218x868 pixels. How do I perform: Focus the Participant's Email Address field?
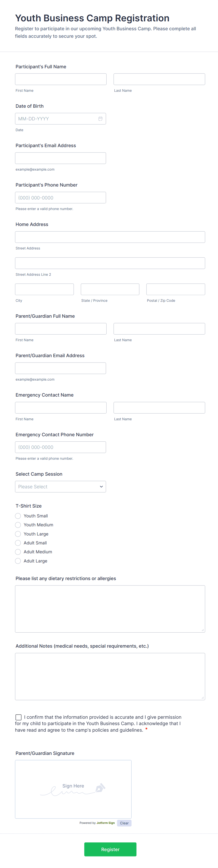(60, 158)
